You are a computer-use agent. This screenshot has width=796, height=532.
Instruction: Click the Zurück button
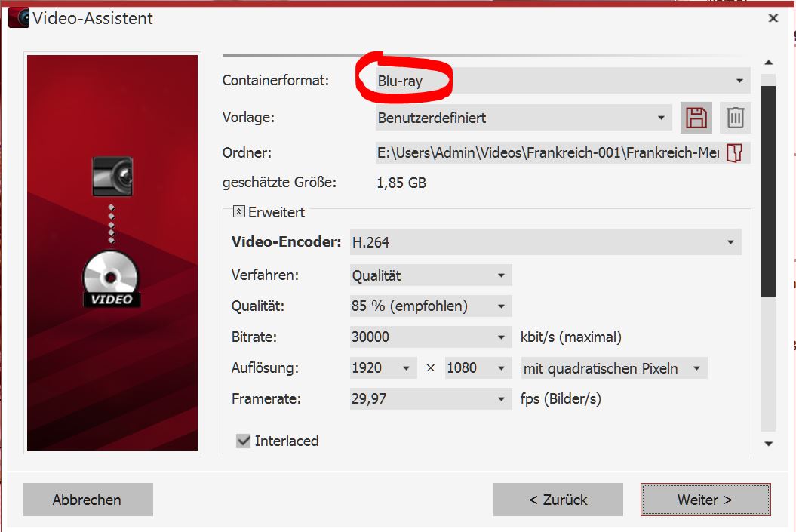(x=558, y=500)
